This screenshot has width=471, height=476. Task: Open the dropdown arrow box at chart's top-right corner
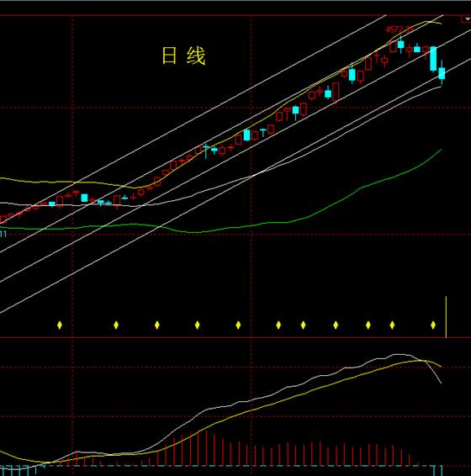(x=467, y=19)
